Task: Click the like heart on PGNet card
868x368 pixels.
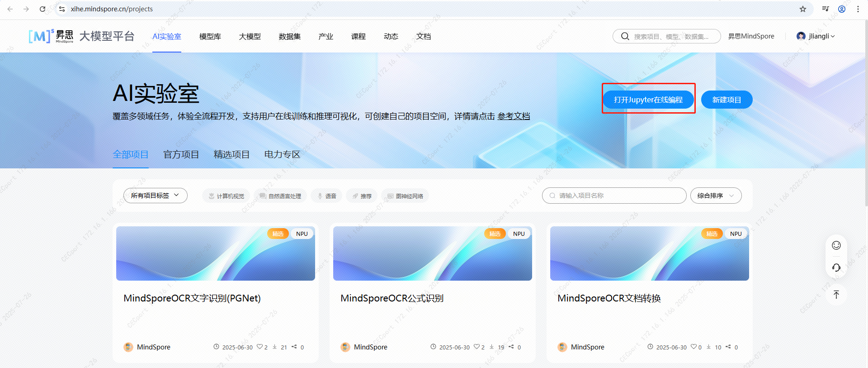Action: pyautogui.click(x=259, y=347)
